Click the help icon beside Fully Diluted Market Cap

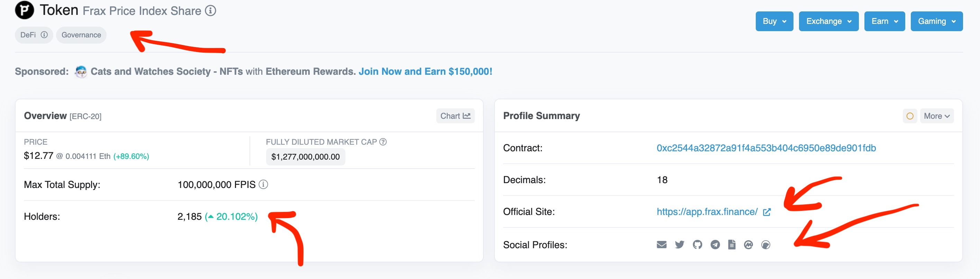[383, 142]
